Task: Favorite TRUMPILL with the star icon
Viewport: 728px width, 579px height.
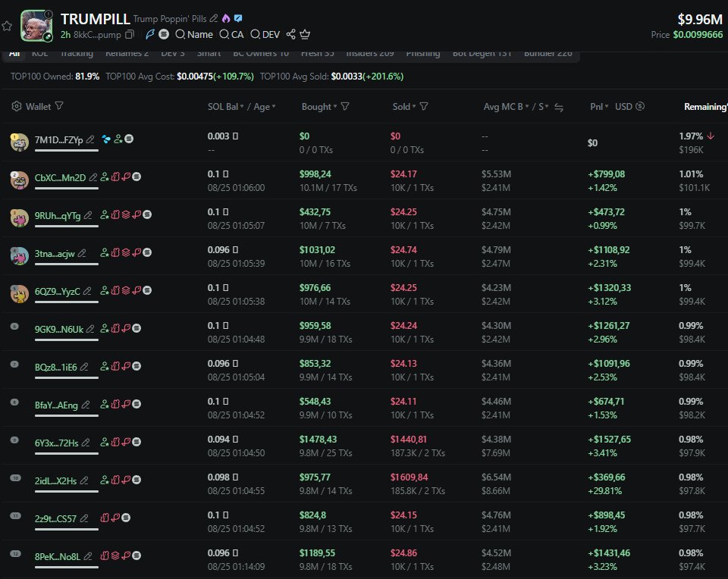Action: pos(7,26)
